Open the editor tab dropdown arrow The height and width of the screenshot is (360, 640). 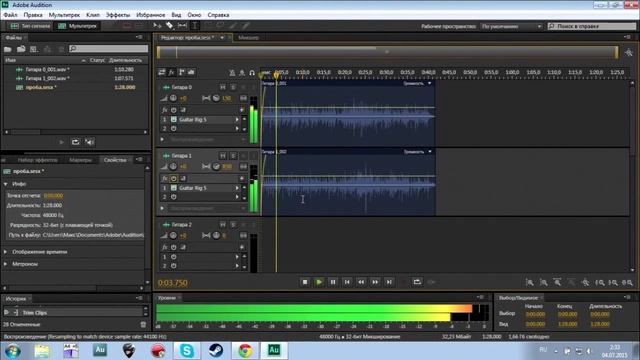[x=222, y=38]
